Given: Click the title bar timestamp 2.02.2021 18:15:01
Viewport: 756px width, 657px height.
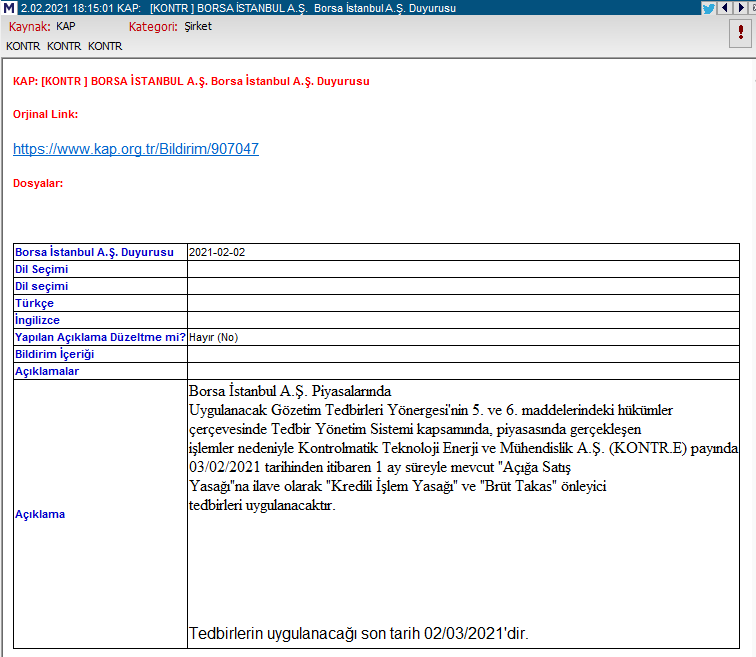Looking at the screenshot, I should 68,8.
